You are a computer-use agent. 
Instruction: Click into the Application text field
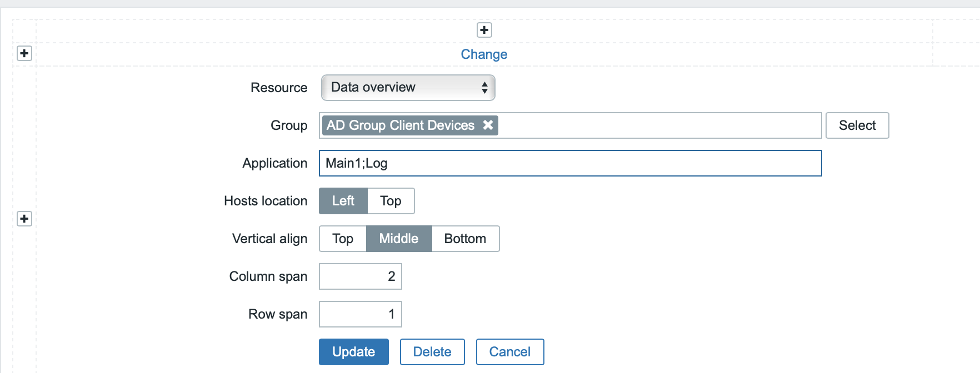[570, 163]
